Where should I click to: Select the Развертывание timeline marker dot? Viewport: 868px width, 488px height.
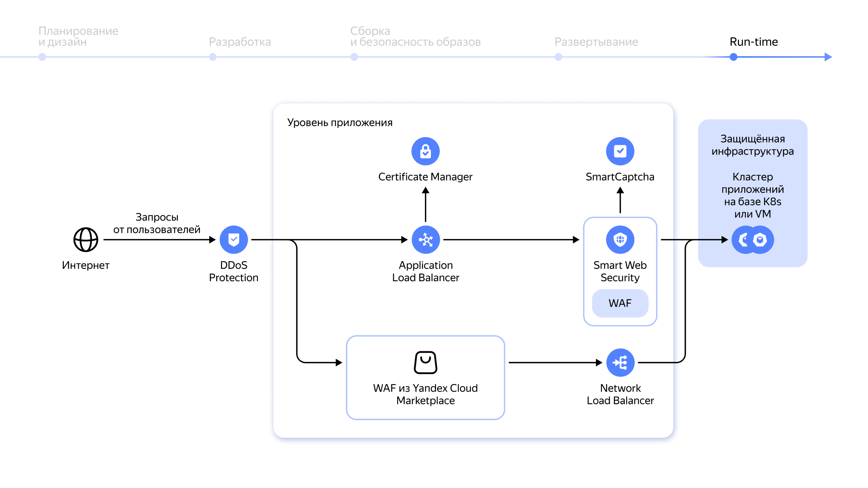(x=558, y=57)
